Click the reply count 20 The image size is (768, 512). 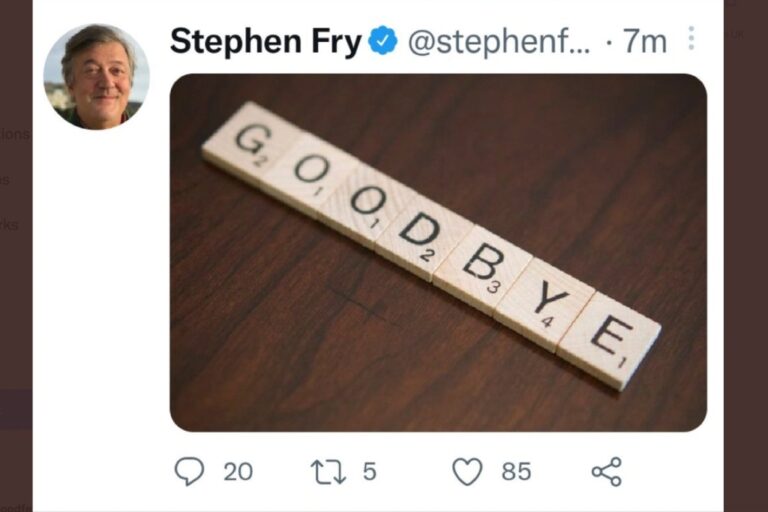coord(238,472)
